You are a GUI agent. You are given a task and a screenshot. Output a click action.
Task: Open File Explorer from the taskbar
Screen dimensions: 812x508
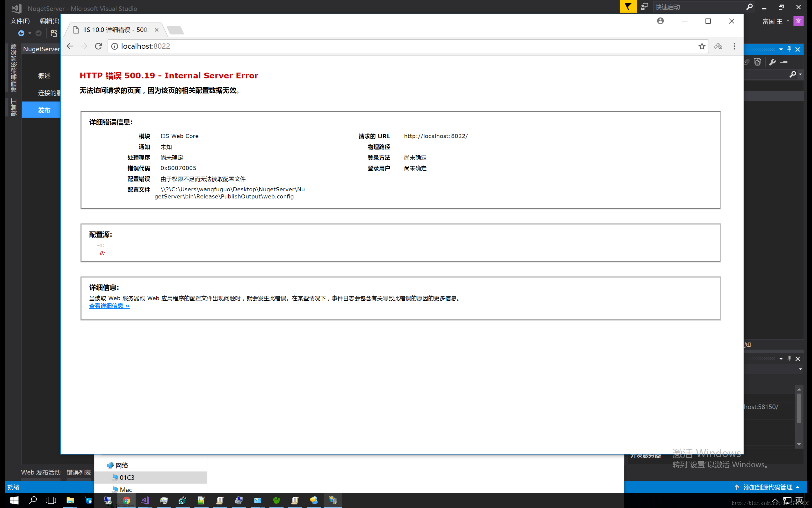(70, 500)
